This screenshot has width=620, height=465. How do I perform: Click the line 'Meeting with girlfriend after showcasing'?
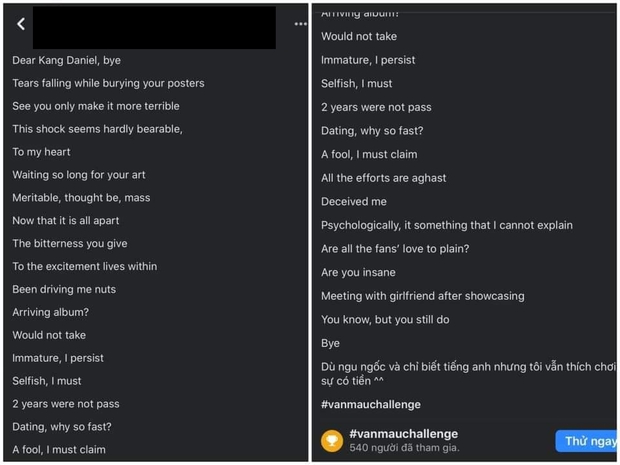[x=422, y=296]
